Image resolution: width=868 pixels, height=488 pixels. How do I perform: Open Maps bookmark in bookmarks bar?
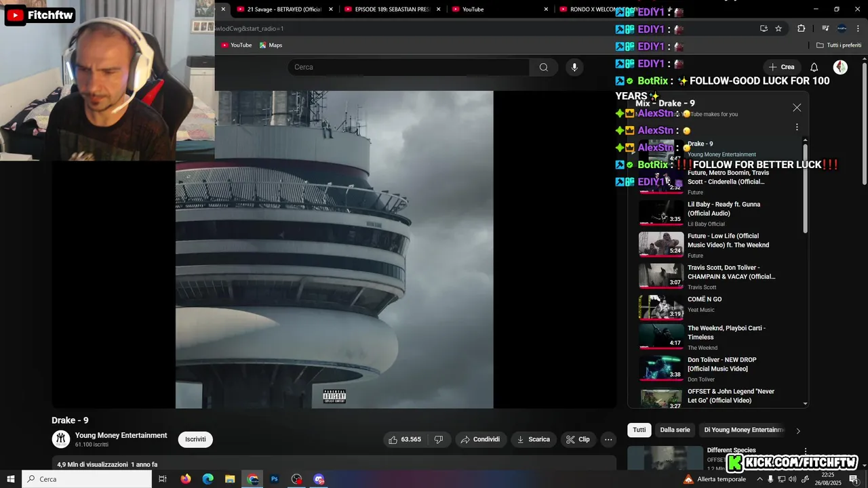click(271, 45)
